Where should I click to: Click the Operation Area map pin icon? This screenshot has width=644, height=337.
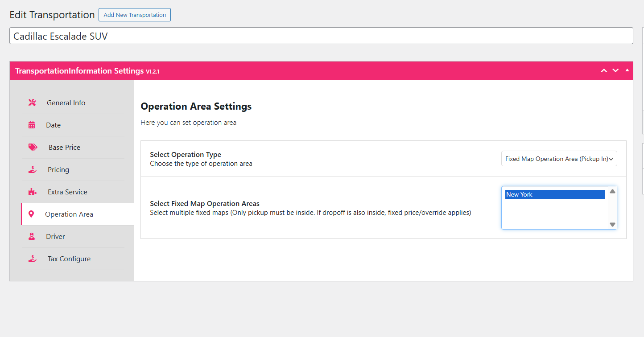(31, 214)
